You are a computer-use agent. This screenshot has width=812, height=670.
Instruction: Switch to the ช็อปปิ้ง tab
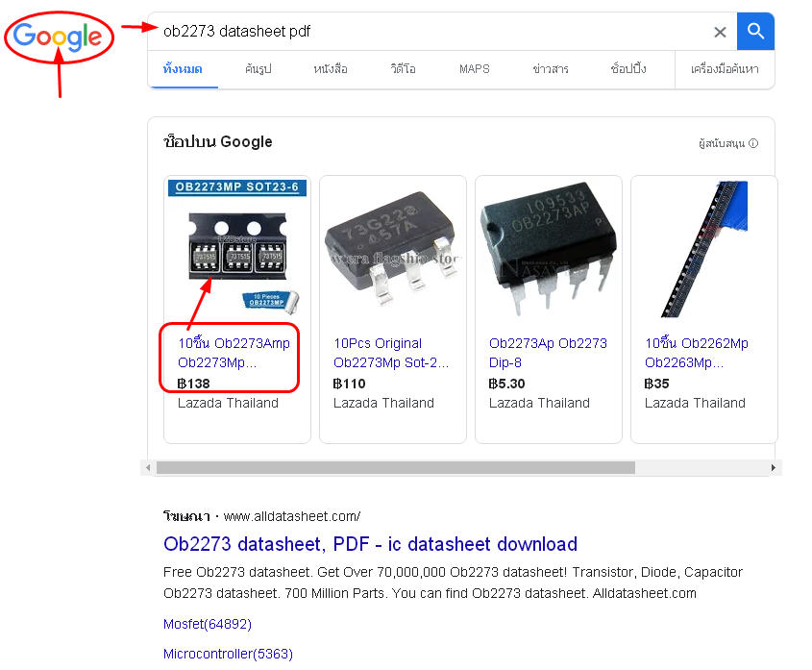coord(628,69)
